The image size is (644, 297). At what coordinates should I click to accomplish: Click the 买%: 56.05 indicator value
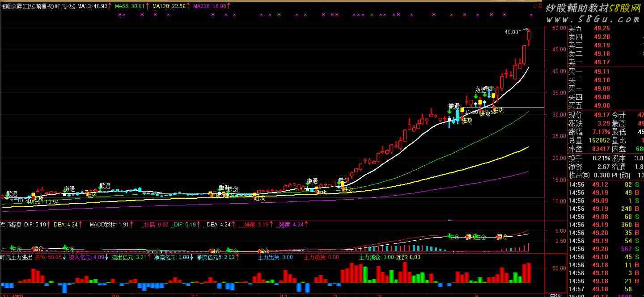coord(48,257)
